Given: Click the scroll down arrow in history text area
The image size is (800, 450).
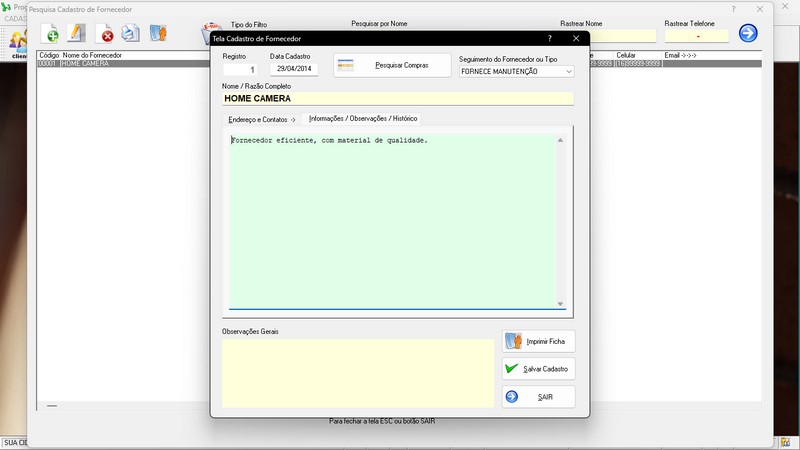Looking at the screenshot, I should tap(560, 303).
